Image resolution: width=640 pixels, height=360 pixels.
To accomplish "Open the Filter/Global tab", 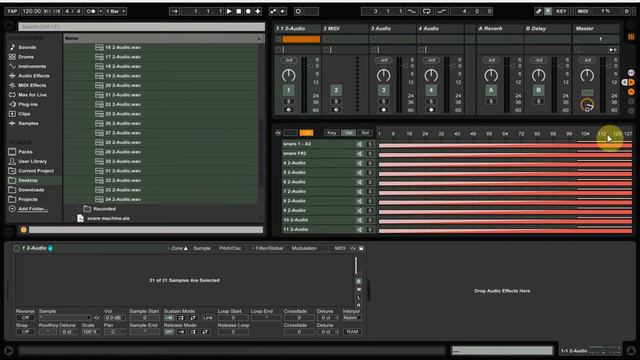I will [268, 248].
